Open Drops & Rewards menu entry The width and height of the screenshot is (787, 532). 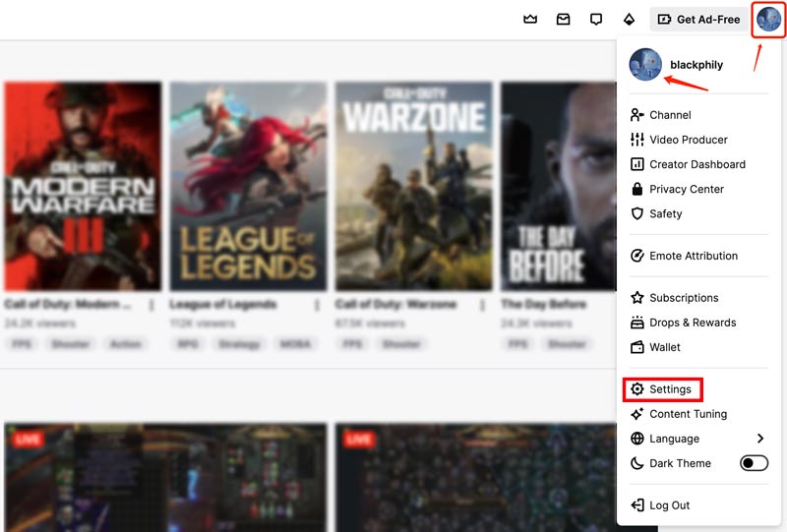[x=698, y=323]
